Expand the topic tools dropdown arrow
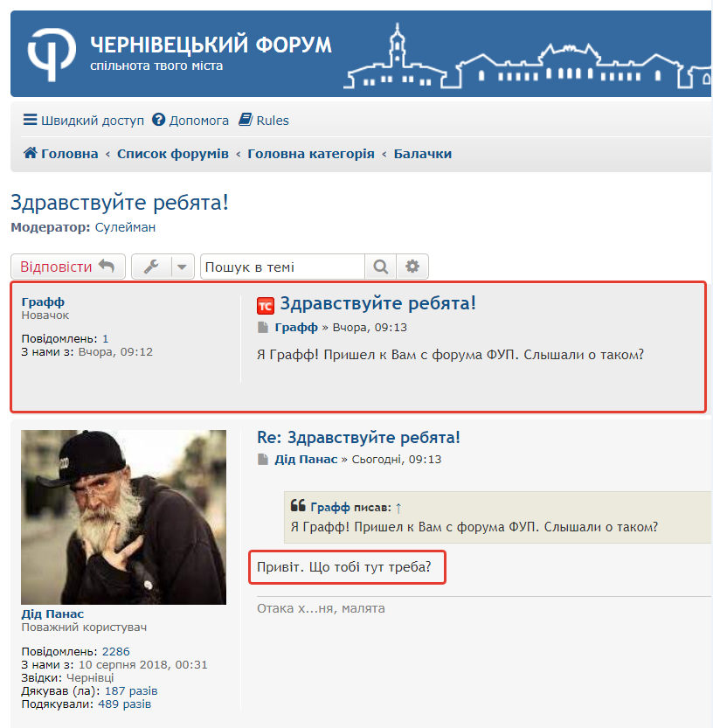Image resolution: width=713 pixels, height=728 pixels. [x=183, y=267]
